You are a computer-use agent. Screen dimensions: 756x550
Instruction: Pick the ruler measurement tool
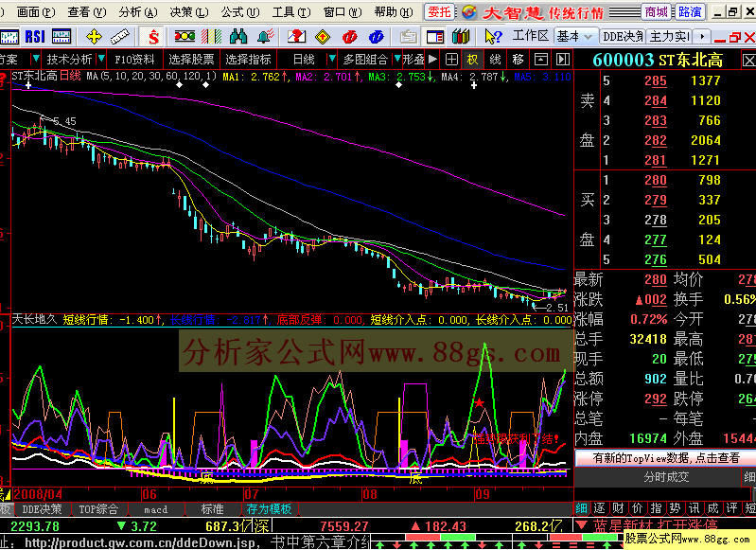119,37
